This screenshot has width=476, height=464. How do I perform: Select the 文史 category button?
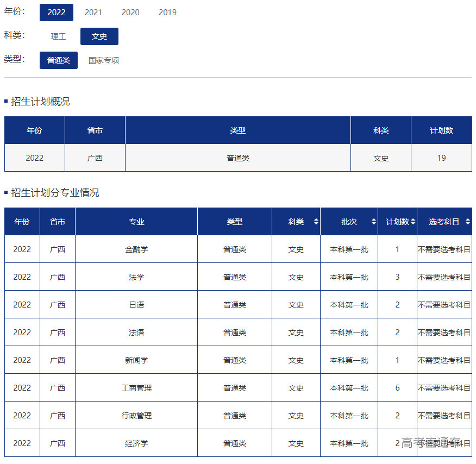point(99,36)
